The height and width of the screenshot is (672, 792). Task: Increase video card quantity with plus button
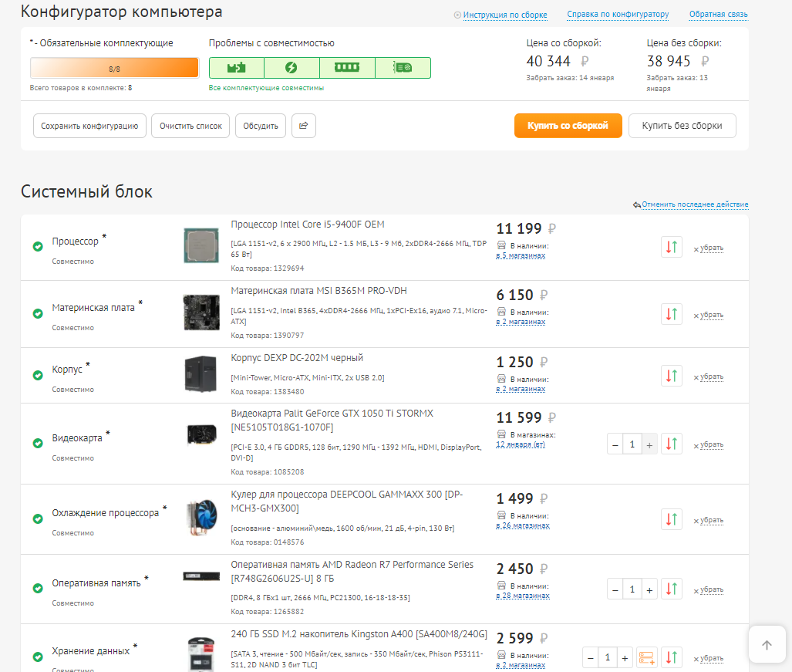(649, 444)
